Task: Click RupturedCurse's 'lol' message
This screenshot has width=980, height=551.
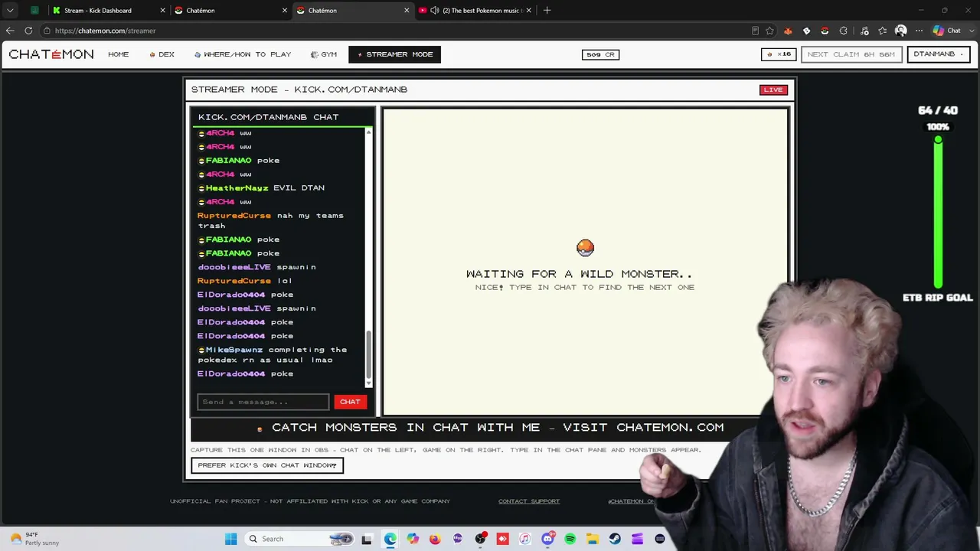Action: tap(245, 281)
